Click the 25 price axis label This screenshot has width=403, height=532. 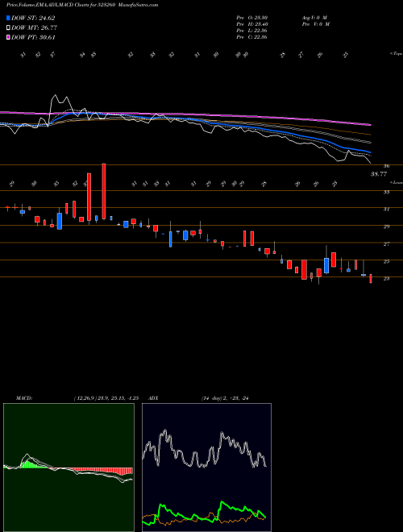click(x=386, y=262)
